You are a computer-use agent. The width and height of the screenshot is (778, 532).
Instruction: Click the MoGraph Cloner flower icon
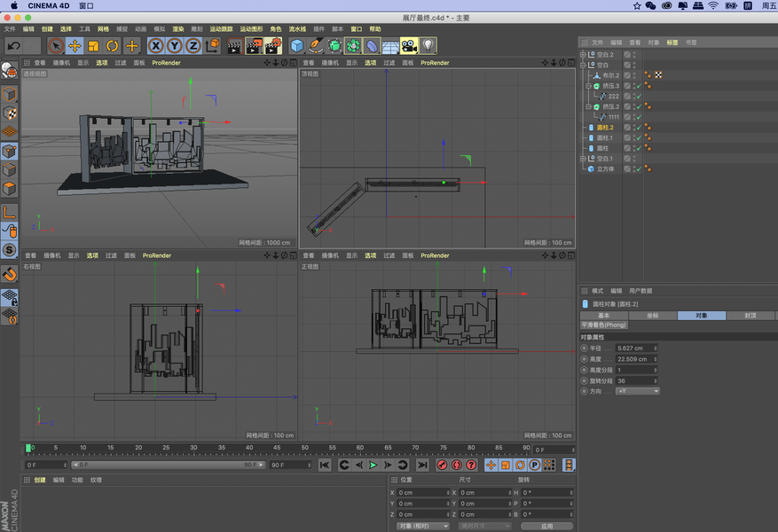point(353,46)
